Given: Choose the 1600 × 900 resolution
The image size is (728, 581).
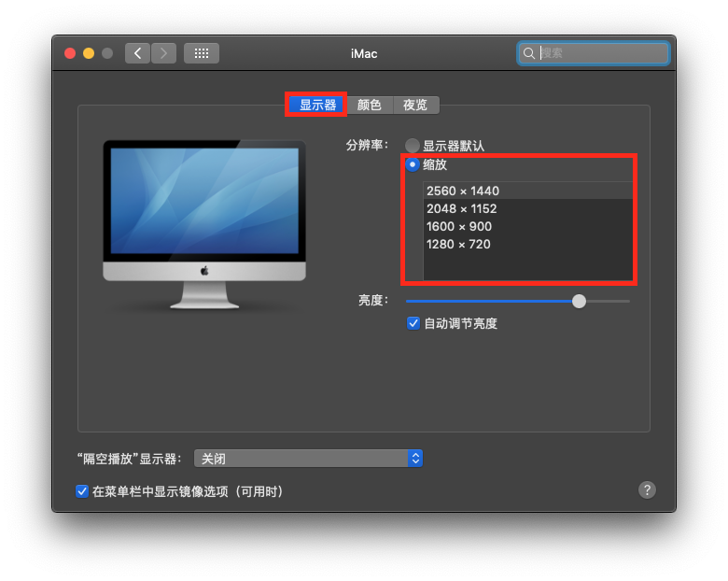Looking at the screenshot, I should tap(528, 226).
